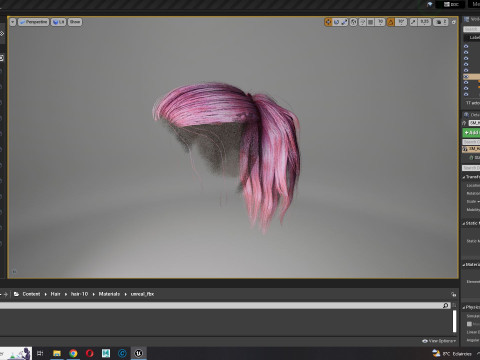Open surface snapping options
Image resolution: width=480 pixels, height=360 pixels.
pyautogui.click(x=362, y=22)
